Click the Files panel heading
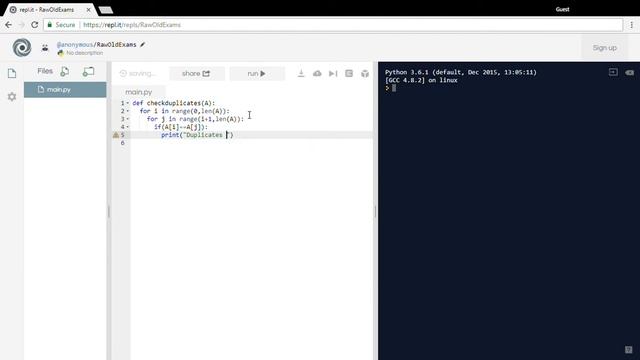The width and height of the screenshot is (640, 360). [x=45, y=71]
